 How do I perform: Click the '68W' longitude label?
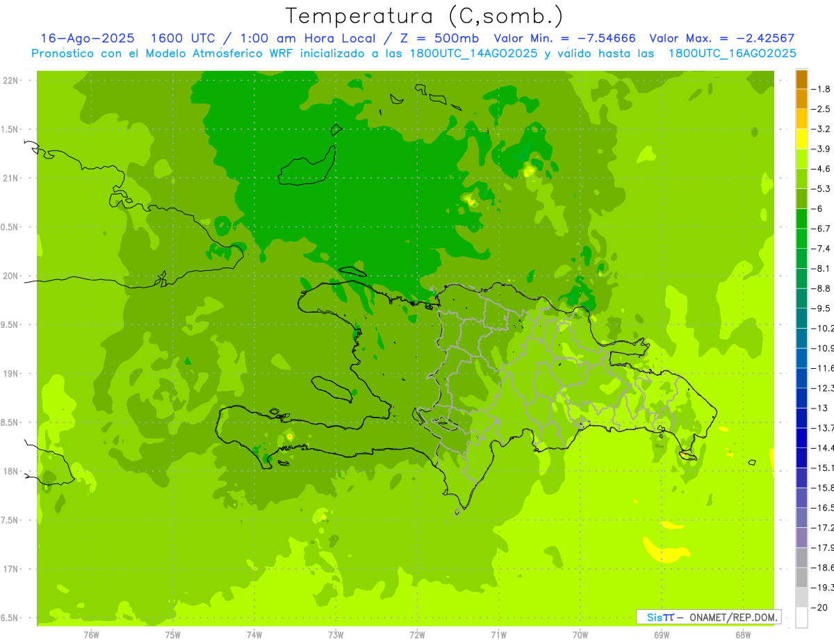[x=743, y=634]
